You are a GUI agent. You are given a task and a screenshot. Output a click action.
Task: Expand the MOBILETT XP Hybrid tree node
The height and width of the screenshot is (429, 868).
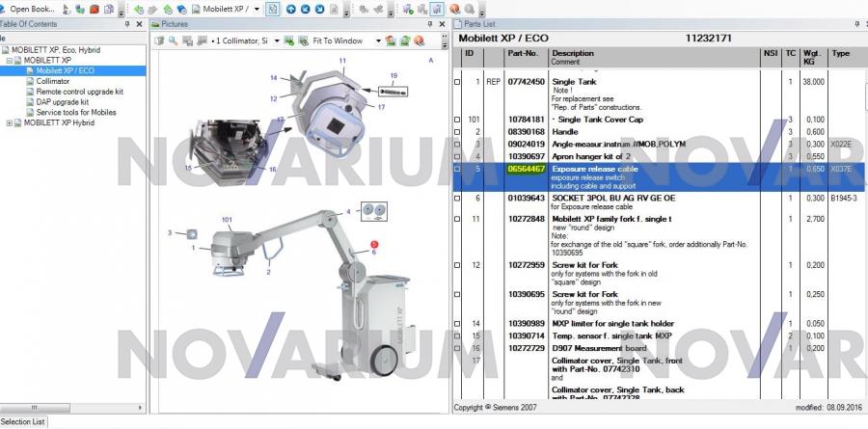tap(11, 123)
